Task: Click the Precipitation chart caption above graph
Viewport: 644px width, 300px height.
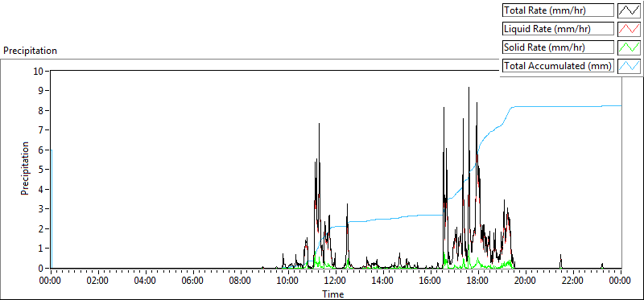Action: click(x=30, y=51)
